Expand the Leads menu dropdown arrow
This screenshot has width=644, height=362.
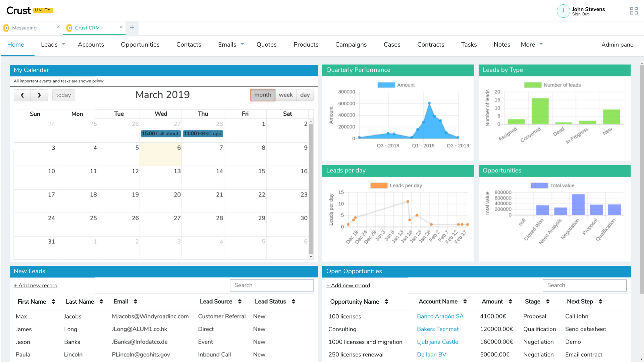click(64, 44)
